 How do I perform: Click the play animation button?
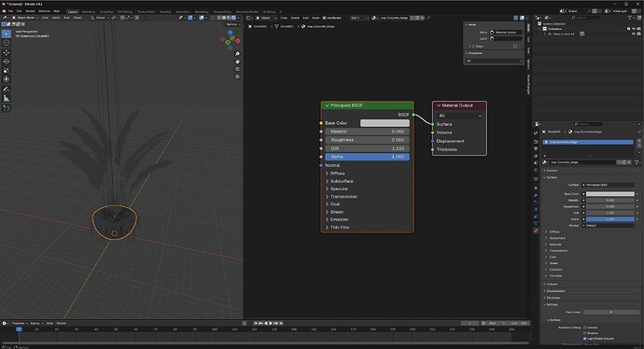[271, 323]
